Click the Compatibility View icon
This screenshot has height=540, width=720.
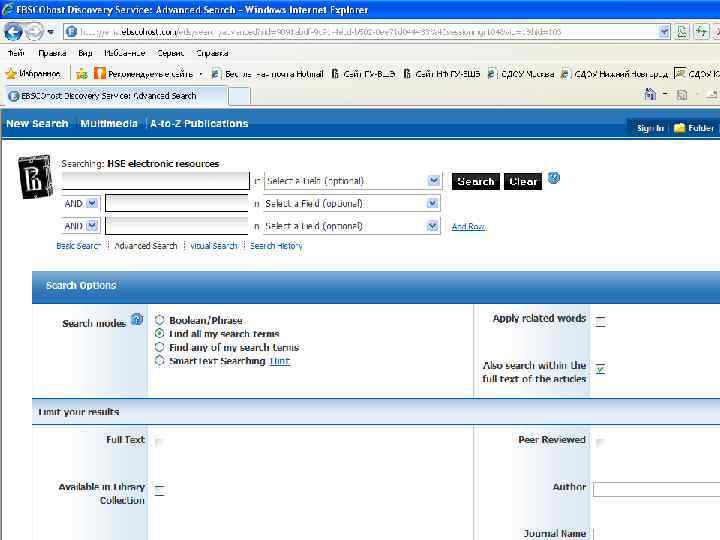pyautogui.click(x=682, y=32)
